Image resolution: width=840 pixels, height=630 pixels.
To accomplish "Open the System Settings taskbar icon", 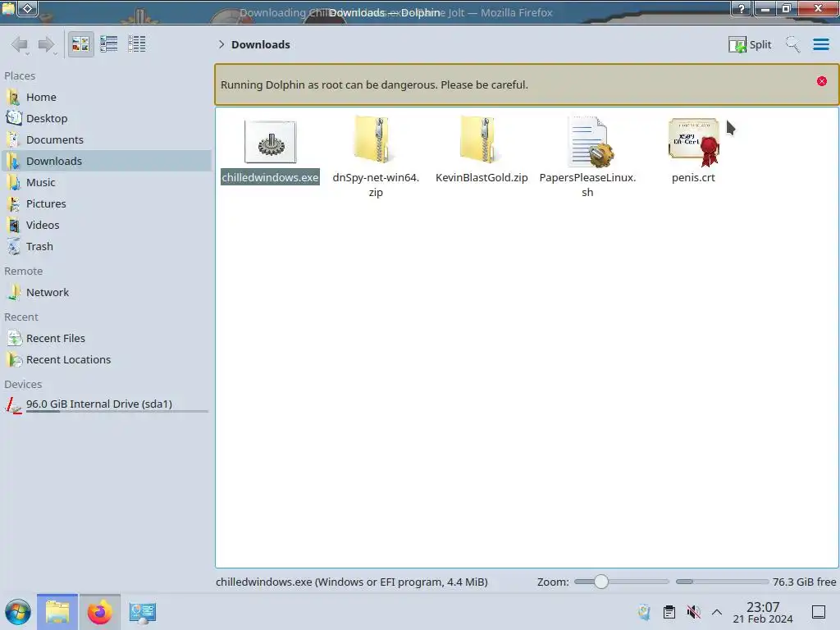I will coord(143,612).
